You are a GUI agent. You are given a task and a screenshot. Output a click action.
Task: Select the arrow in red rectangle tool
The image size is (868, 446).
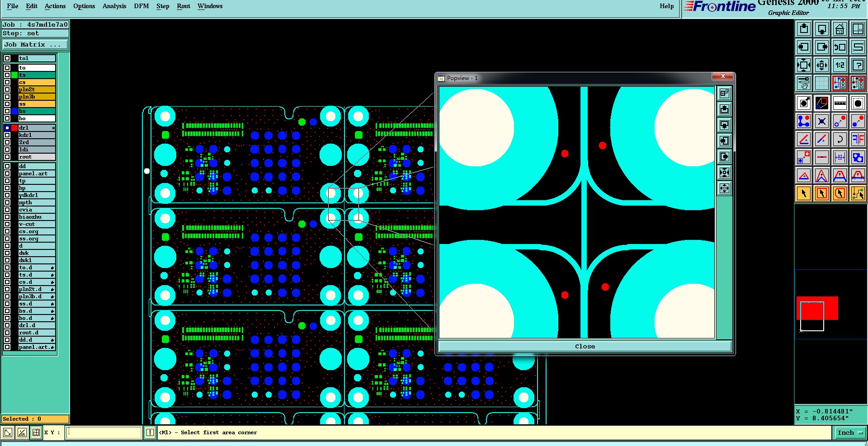pyautogui.click(x=822, y=193)
